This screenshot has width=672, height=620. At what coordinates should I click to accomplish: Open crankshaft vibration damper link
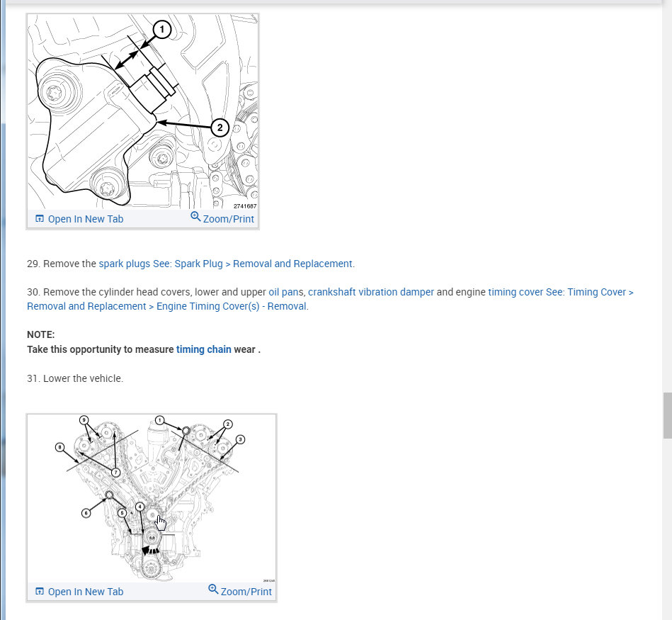tap(371, 292)
